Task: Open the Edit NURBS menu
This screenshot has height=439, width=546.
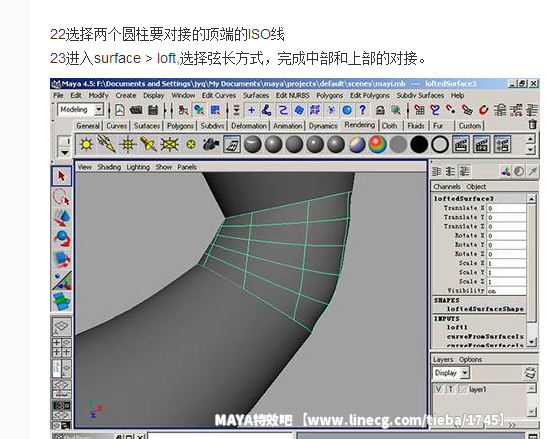Action: [292, 95]
